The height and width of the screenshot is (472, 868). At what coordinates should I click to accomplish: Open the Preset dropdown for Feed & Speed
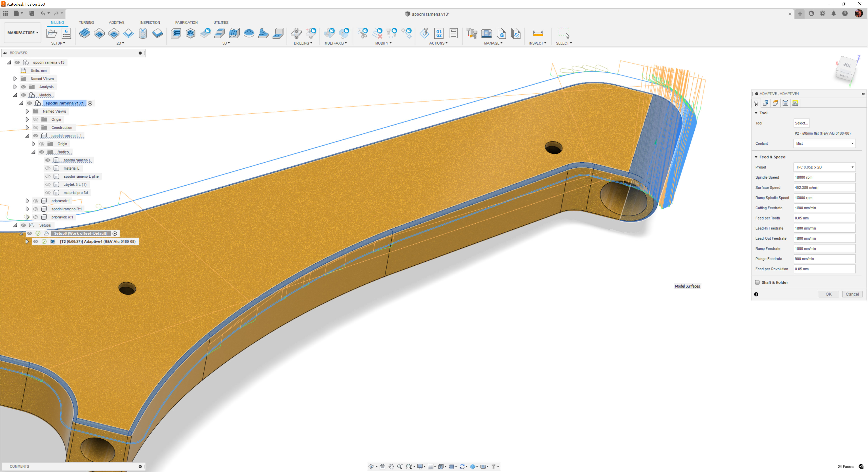824,167
